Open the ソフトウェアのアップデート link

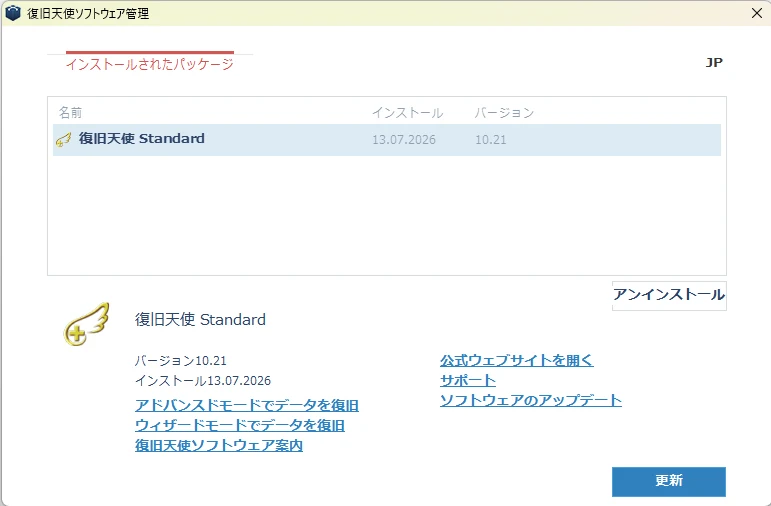(531, 400)
